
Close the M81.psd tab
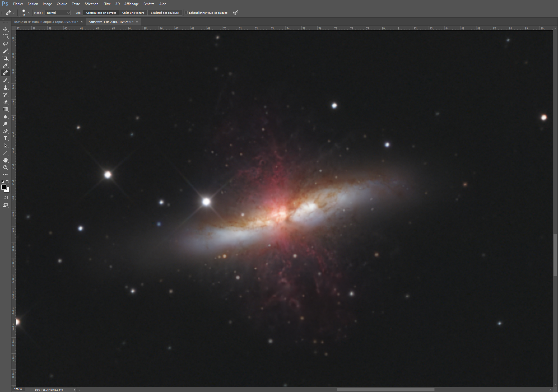[82, 22]
